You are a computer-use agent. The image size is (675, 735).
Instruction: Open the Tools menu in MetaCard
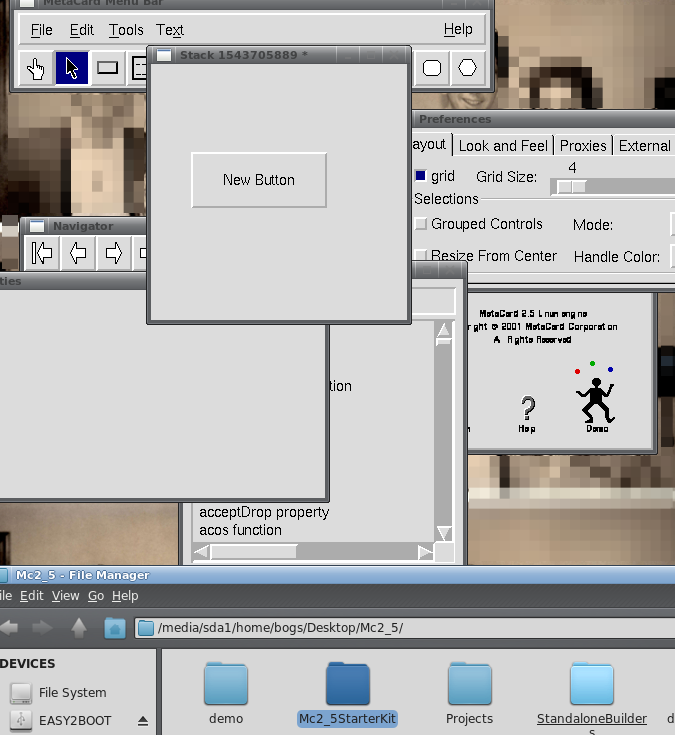click(126, 30)
